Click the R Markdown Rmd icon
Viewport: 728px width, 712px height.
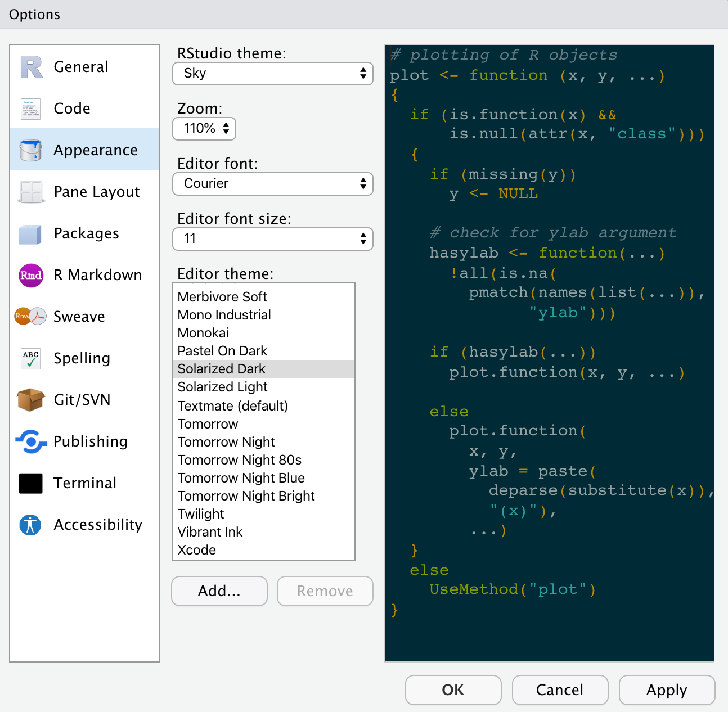[x=31, y=275]
